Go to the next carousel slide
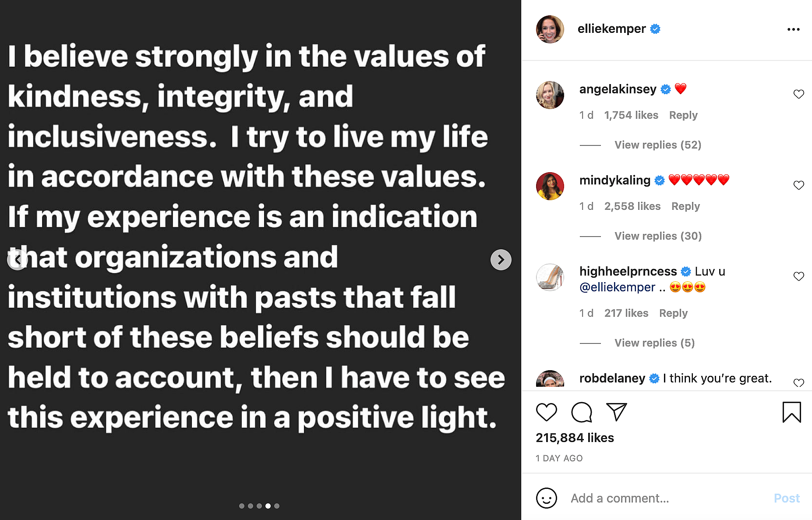812x520 pixels. coord(501,260)
